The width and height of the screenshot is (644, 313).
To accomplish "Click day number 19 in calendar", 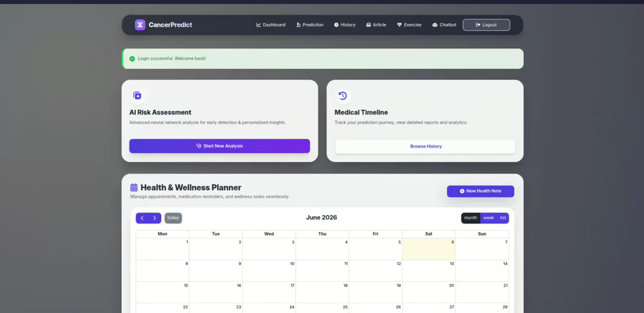I will [x=398, y=285].
